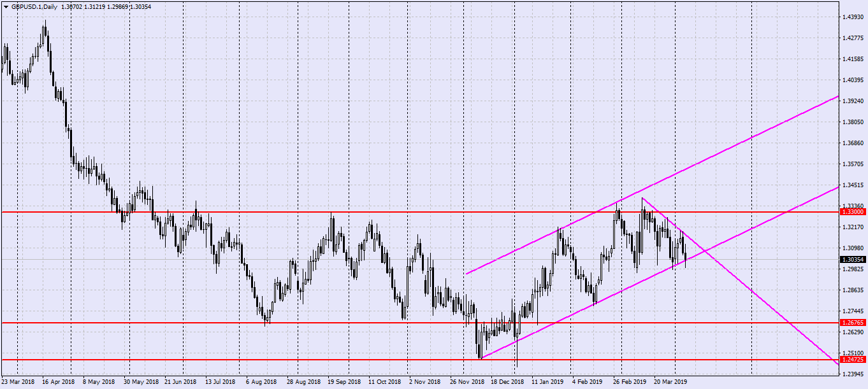Click the 30 May 2018 date label
The image size is (868, 389).
(141, 382)
